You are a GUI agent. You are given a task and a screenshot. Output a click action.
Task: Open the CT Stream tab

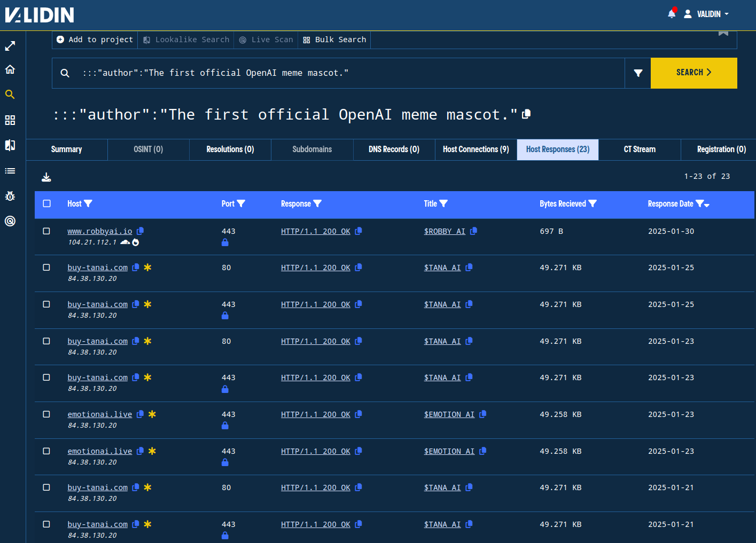click(x=640, y=149)
